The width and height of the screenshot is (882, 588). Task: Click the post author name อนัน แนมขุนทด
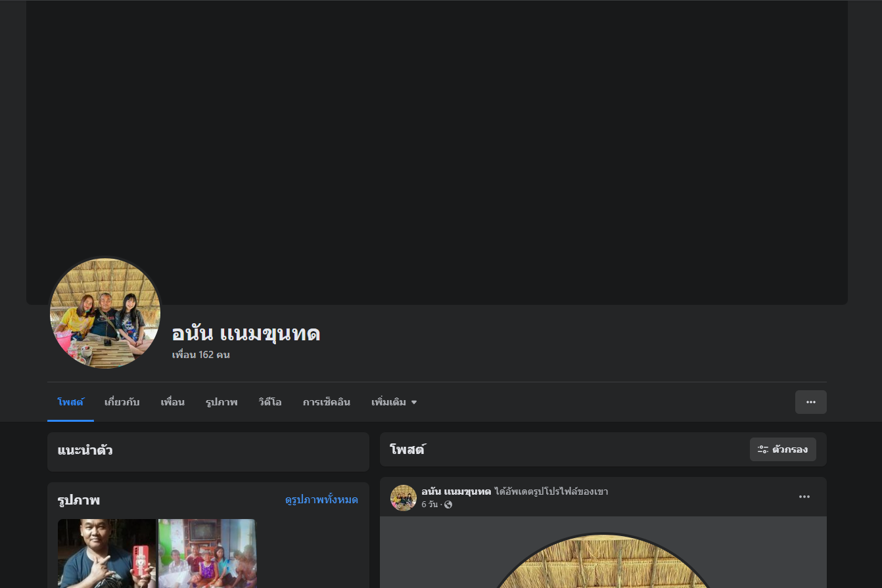pos(456,491)
